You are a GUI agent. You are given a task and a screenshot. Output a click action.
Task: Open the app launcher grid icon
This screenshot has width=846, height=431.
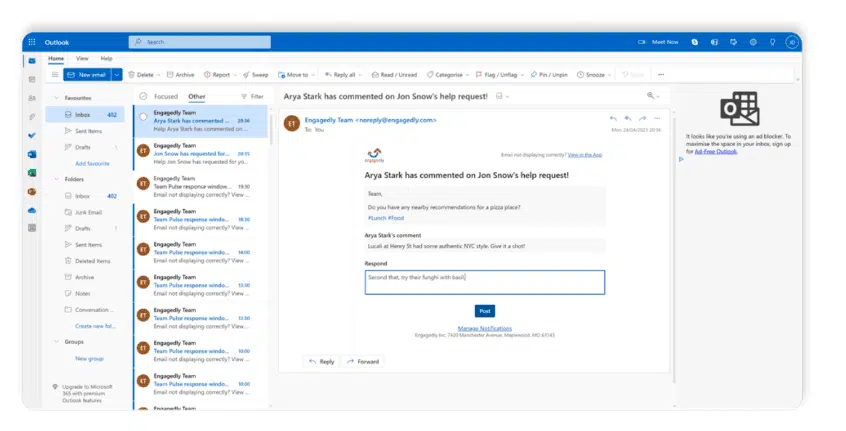tap(32, 42)
